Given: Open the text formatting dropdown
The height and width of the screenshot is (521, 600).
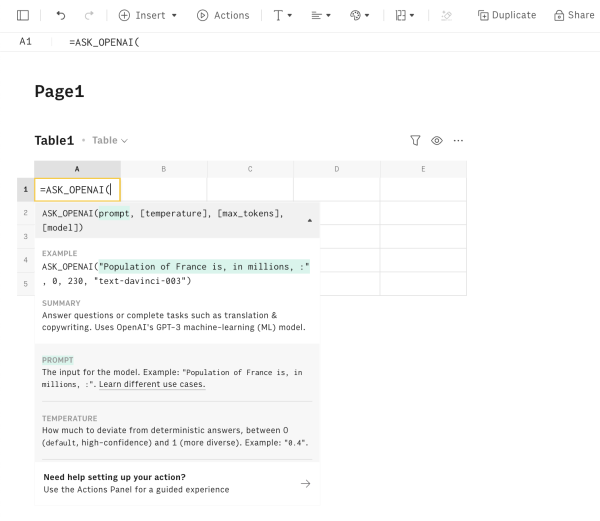Looking at the screenshot, I should pyautogui.click(x=282, y=15).
